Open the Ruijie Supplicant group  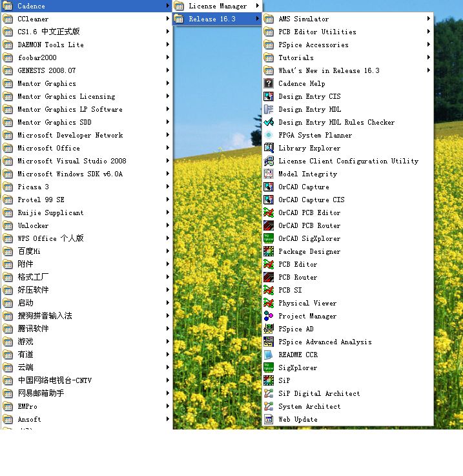[87, 212]
